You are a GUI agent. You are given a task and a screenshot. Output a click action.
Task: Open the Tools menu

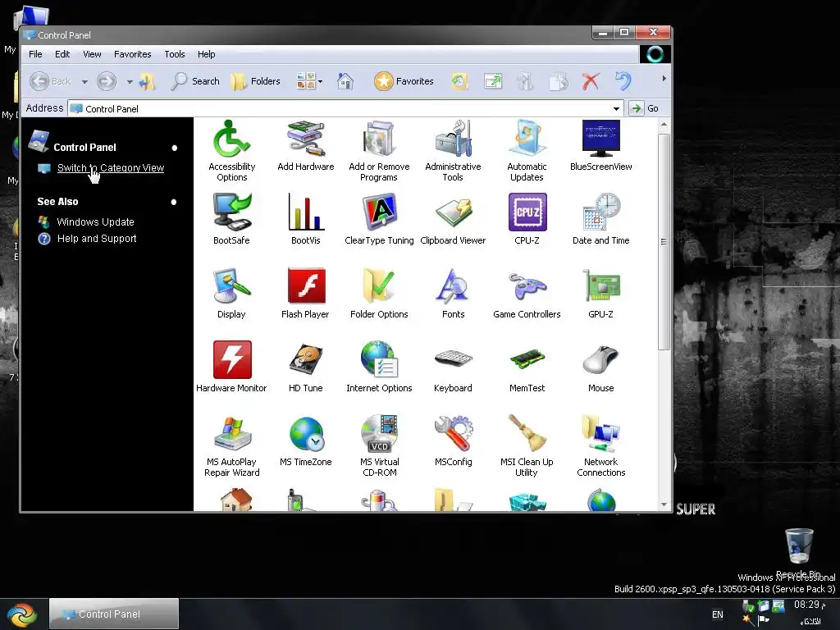click(175, 54)
